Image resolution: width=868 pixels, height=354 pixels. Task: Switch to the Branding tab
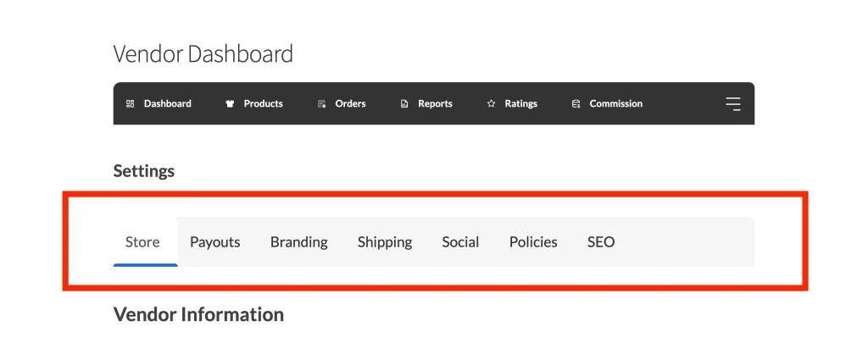[299, 242]
